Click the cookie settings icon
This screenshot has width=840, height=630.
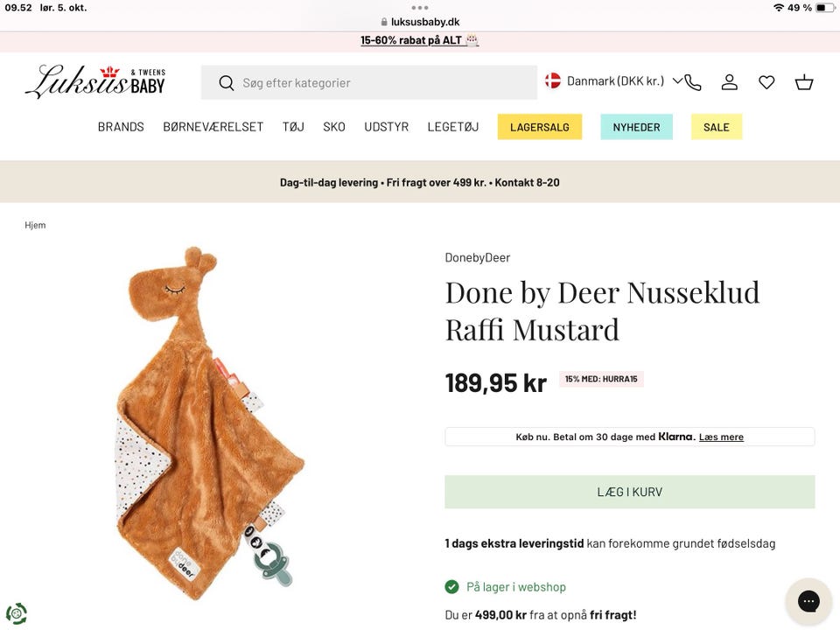(16, 613)
